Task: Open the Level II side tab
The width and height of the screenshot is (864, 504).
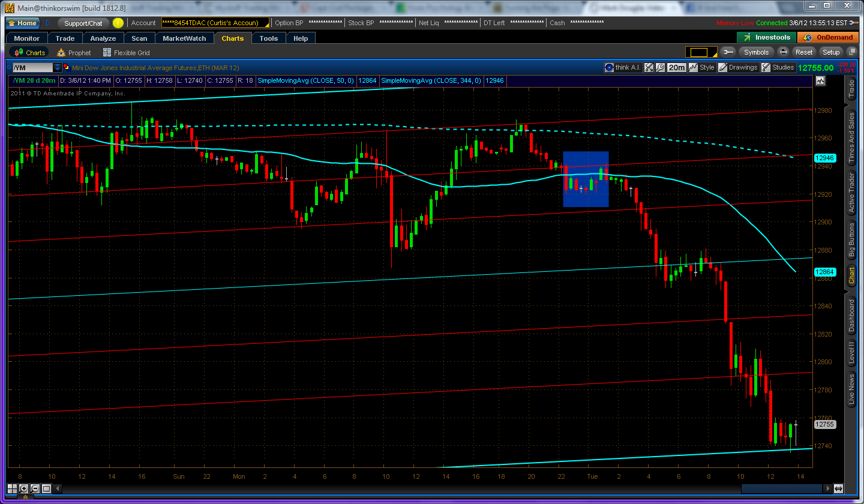Action: click(851, 353)
